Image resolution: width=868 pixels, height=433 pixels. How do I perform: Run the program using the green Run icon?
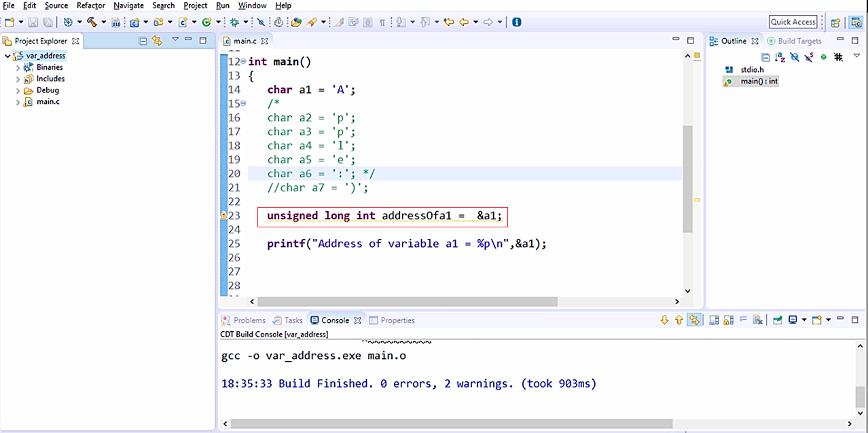coord(206,22)
